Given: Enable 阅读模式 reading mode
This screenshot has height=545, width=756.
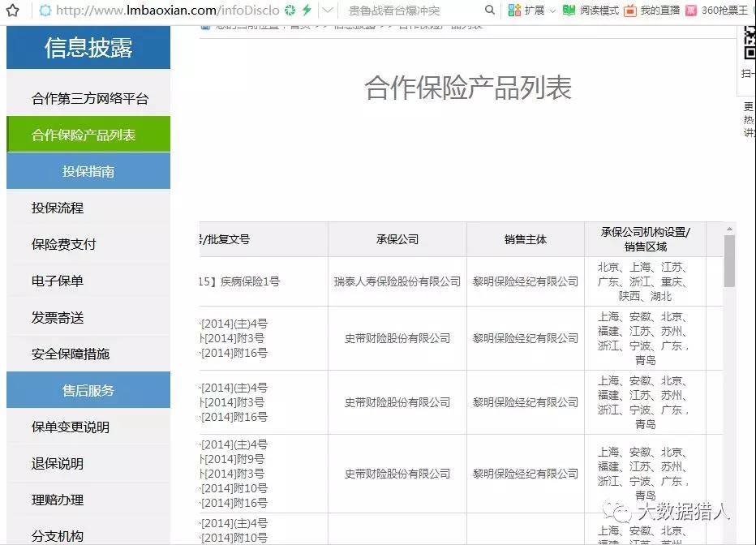Looking at the screenshot, I should [591, 10].
